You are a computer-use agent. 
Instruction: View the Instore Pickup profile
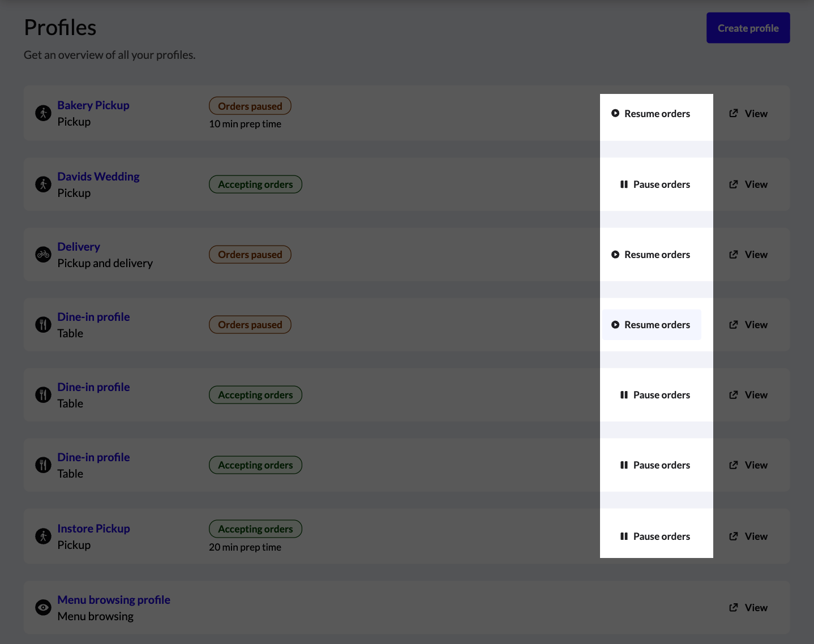click(x=748, y=536)
